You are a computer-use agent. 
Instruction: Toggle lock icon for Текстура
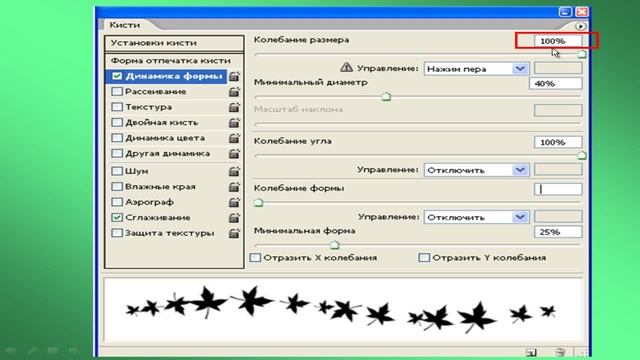coord(234,107)
